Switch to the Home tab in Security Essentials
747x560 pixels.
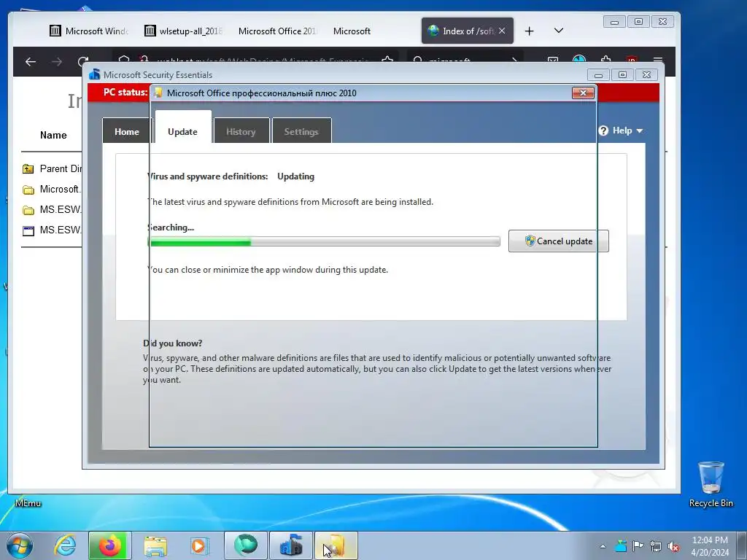pos(127,131)
